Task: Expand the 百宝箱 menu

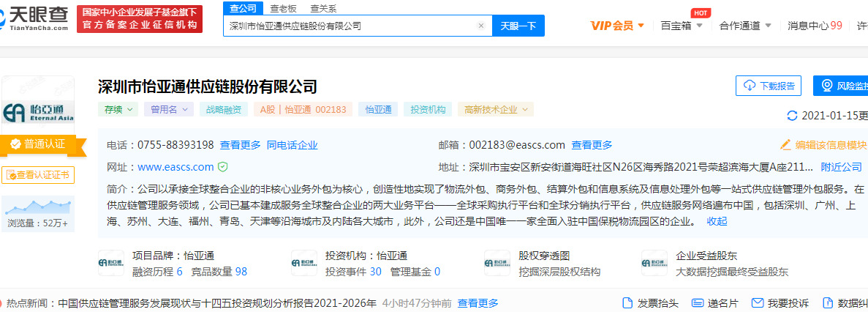Action: tap(682, 26)
